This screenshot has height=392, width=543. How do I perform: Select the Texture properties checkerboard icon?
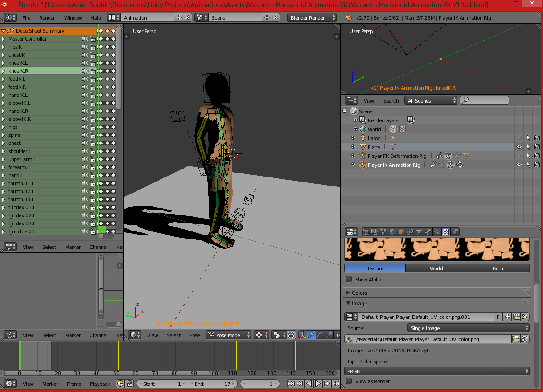[x=446, y=231]
